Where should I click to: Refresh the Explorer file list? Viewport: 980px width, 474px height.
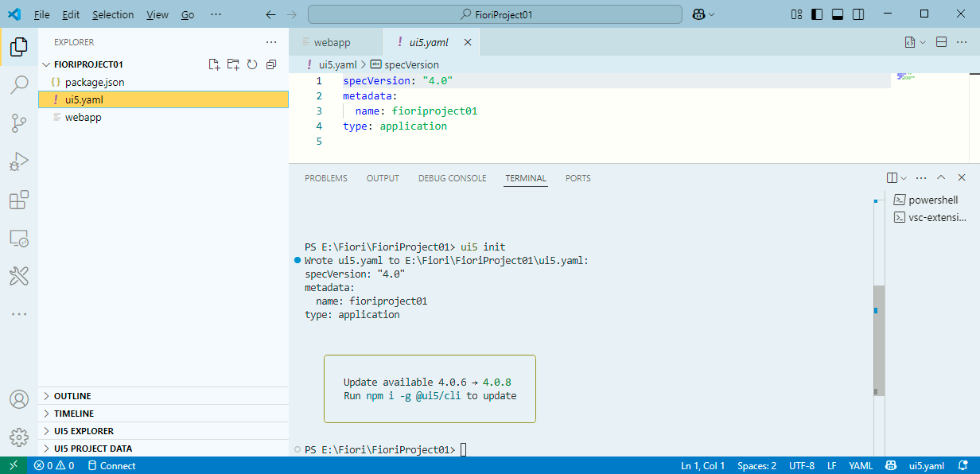point(252,64)
